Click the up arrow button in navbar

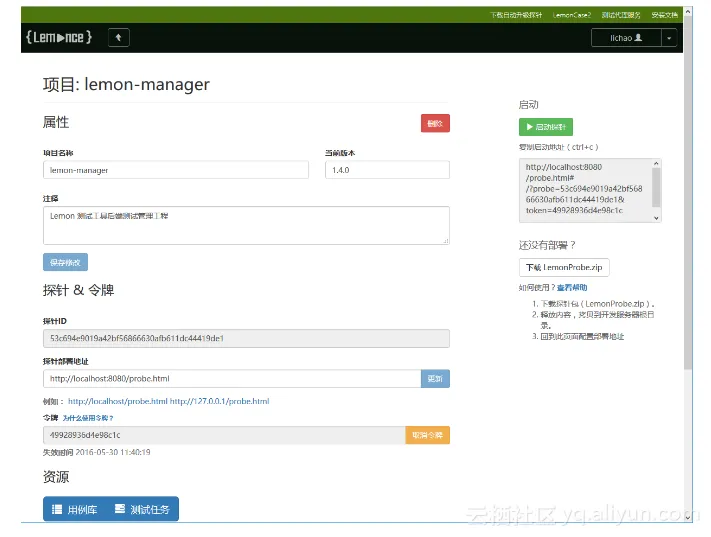[x=118, y=37]
